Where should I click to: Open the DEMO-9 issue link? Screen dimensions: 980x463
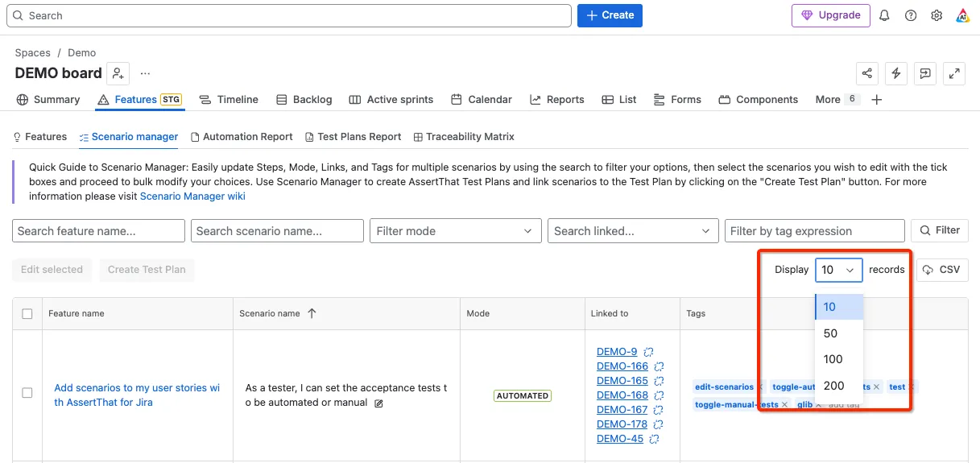[617, 352]
